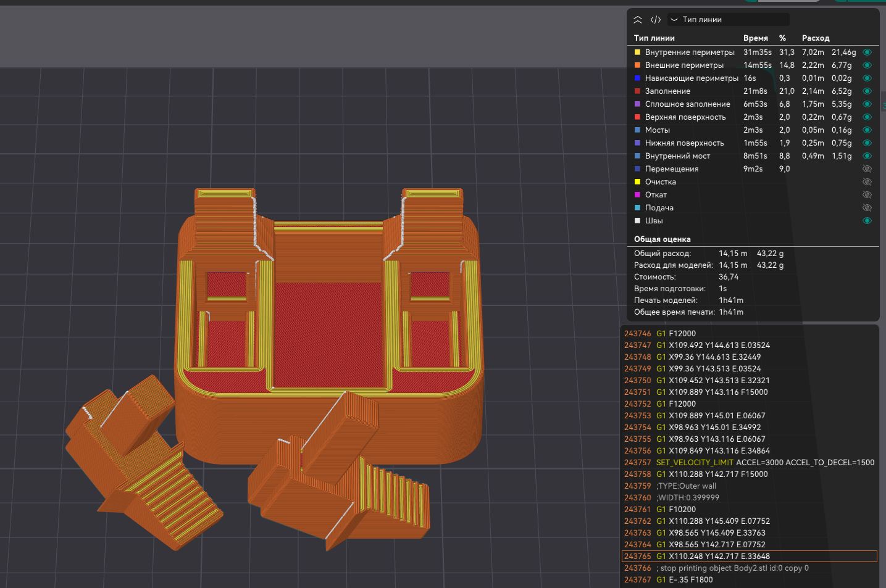The image size is (886, 588).
Task: Hide Внутренние периметры lines with eye icon
Action: coord(867,52)
